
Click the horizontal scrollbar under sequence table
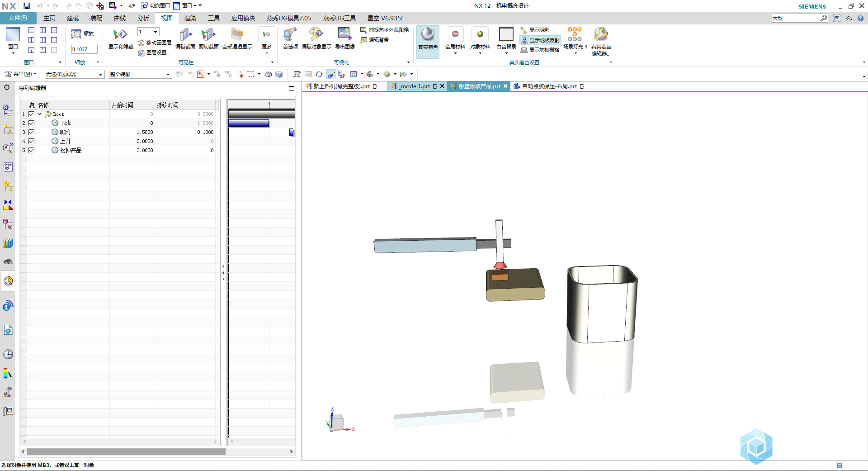coord(126,452)
